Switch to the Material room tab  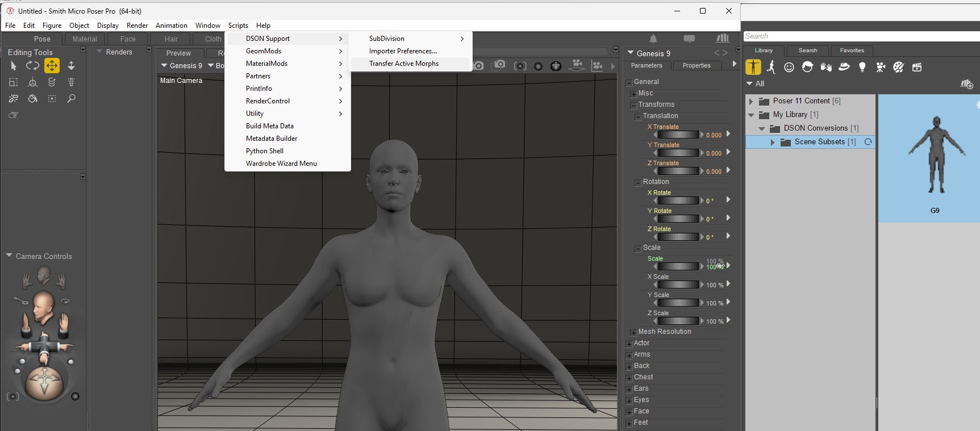[85, 39]
